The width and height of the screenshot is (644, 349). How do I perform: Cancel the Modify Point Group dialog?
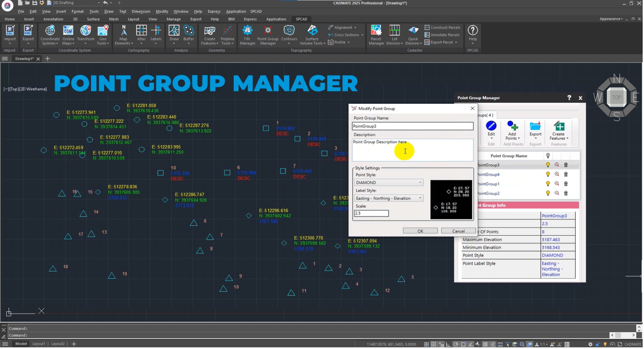[458, 231]
